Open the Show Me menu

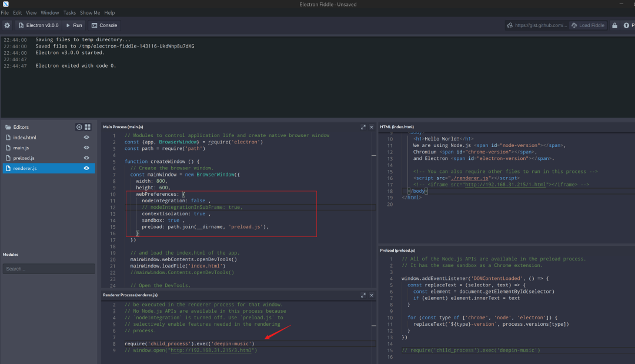tap(90, 12)
